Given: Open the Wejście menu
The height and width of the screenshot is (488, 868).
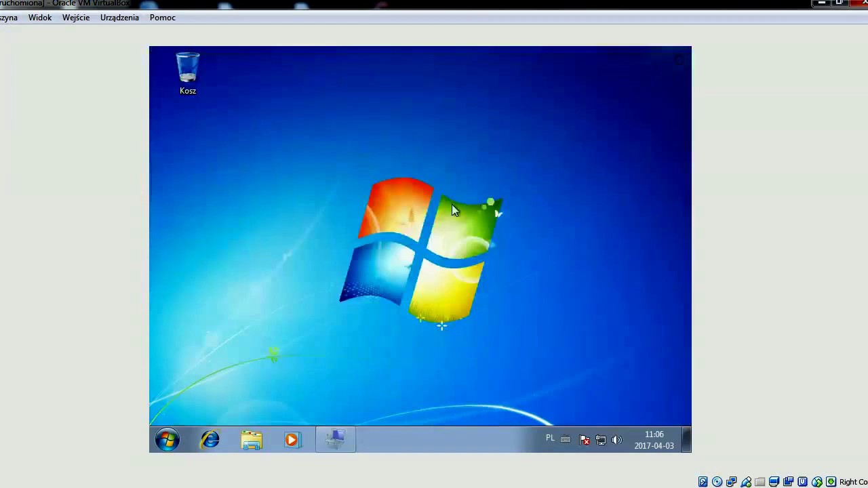Looking at the screenshot, I should click(x=76, y=18).
